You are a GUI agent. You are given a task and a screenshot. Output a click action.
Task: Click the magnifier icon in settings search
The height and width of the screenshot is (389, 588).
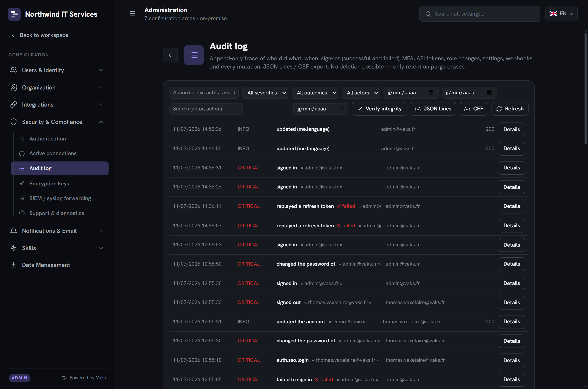click(x=428, y=14)
